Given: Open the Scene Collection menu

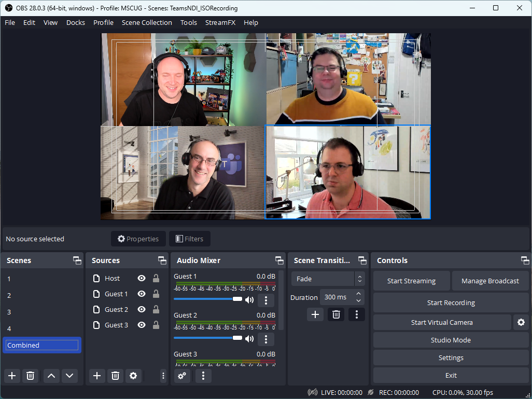Looking at the screenshot, I should [147, 23].
